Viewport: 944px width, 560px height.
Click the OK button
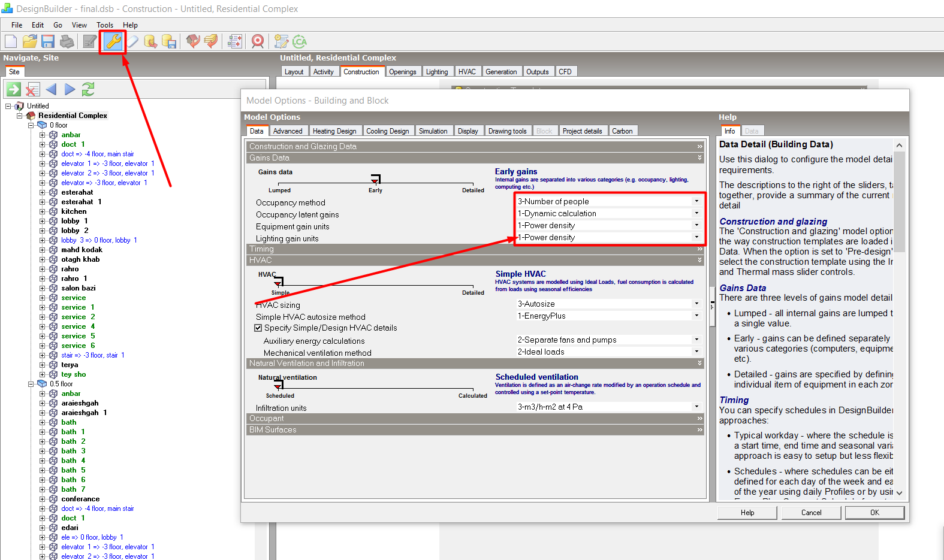tap(874, 513)
